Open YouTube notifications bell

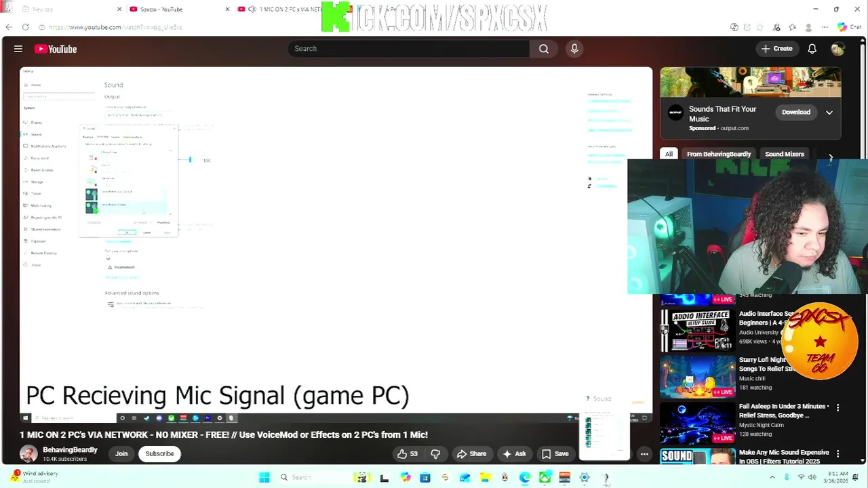click(812, 49)
